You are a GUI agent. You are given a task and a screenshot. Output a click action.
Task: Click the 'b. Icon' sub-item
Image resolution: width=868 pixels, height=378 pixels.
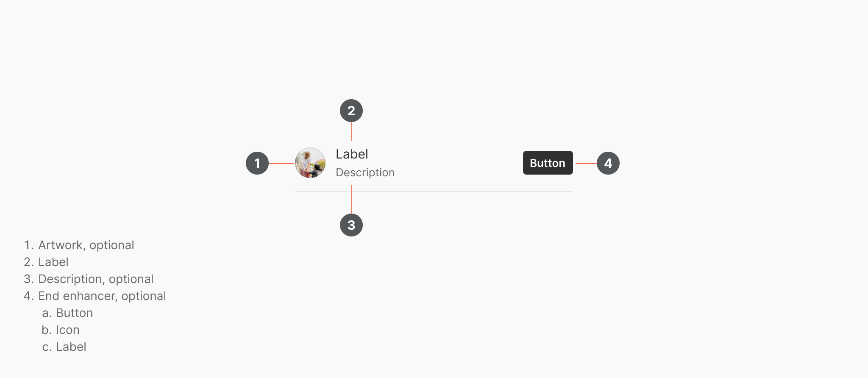(x=61, y=330)
